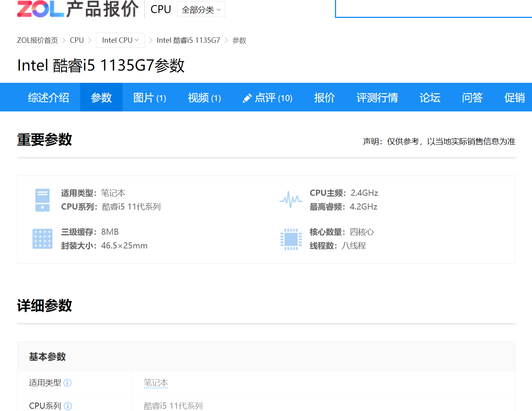The height and width of the screenshot is (411, 532).
Task: Click the 基本参数 section header
Action: pos(266,356)
